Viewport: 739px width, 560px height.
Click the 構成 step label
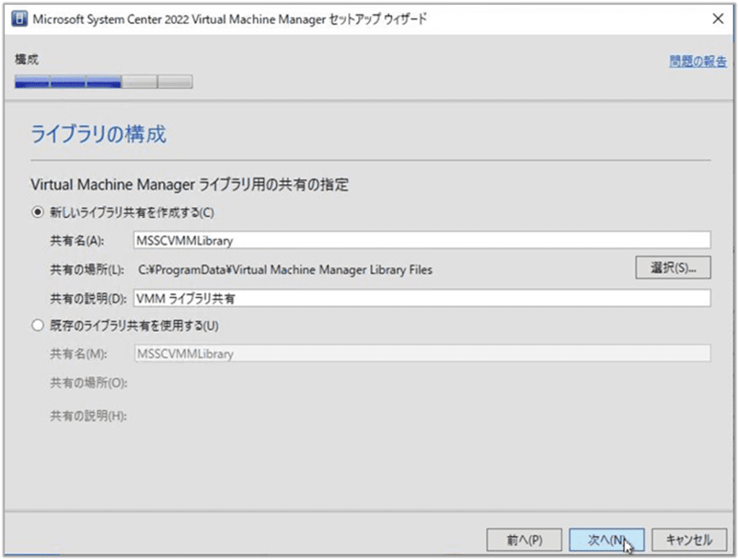[x=27, y=59]
